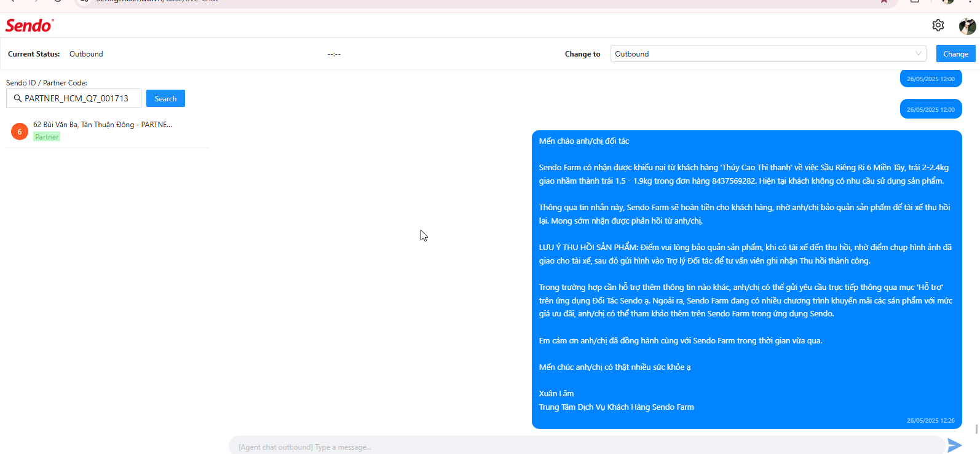Click 'Trung Tâm Dịch Vụ Khách Hàng Sendo Farm' line
Image resolution: width=980 pixels, height=454 pixels.
click(617, 407)
